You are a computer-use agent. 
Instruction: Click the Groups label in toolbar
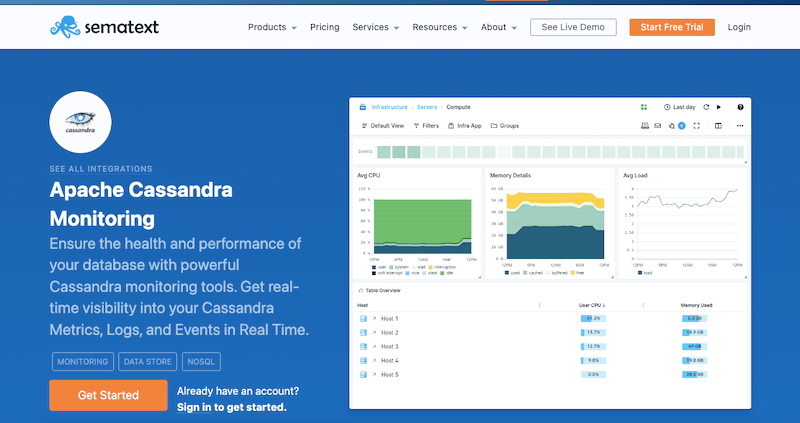click(509, 126)
